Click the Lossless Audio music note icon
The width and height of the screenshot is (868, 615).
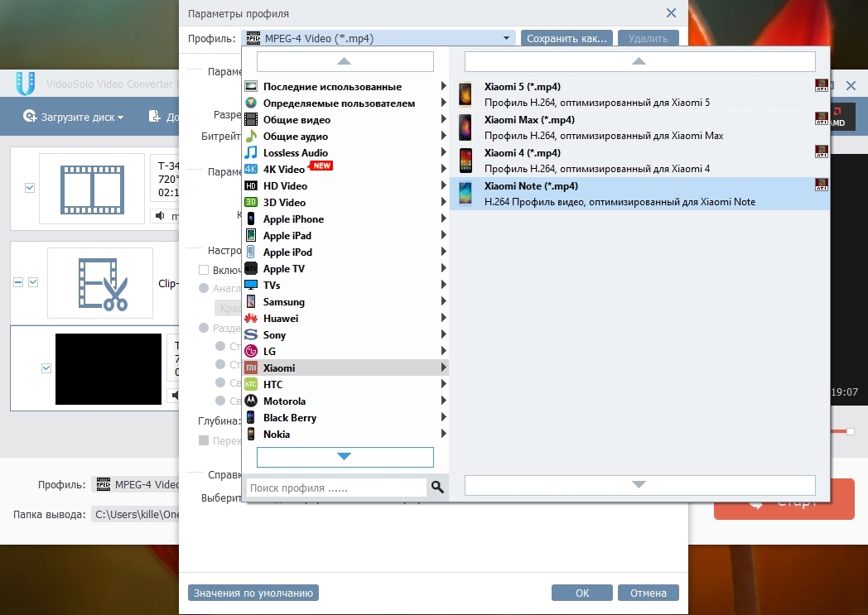pyautogui.click(x=251, y=153)
